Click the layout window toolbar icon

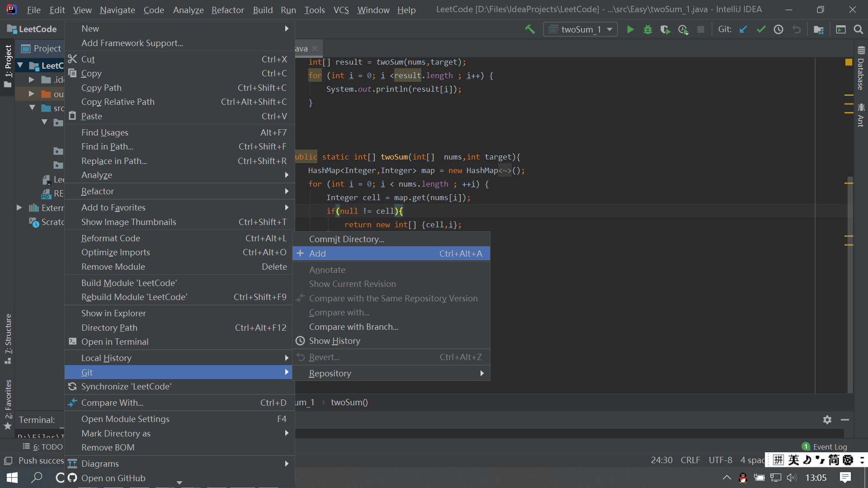(841, 29)
